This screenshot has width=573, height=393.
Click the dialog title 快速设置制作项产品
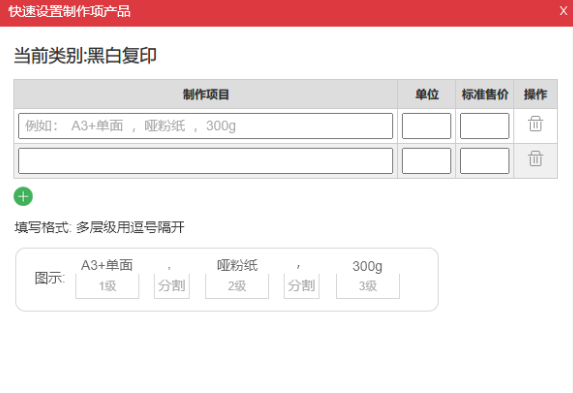coord(69,11)
